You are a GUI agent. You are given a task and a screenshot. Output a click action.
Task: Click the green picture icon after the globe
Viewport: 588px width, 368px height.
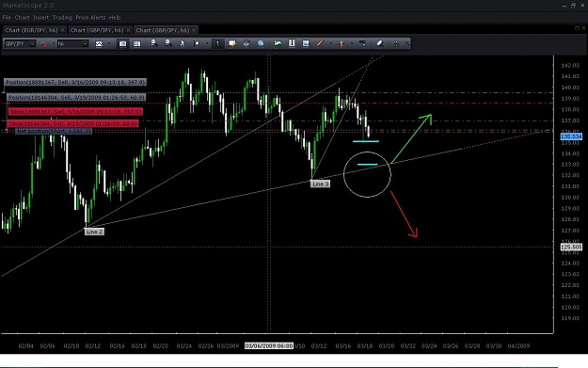[278, 44]
